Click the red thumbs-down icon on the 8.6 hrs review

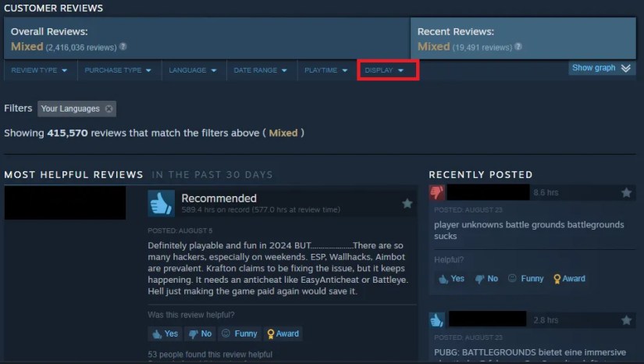pyautogui.click(x=437, y=192)
